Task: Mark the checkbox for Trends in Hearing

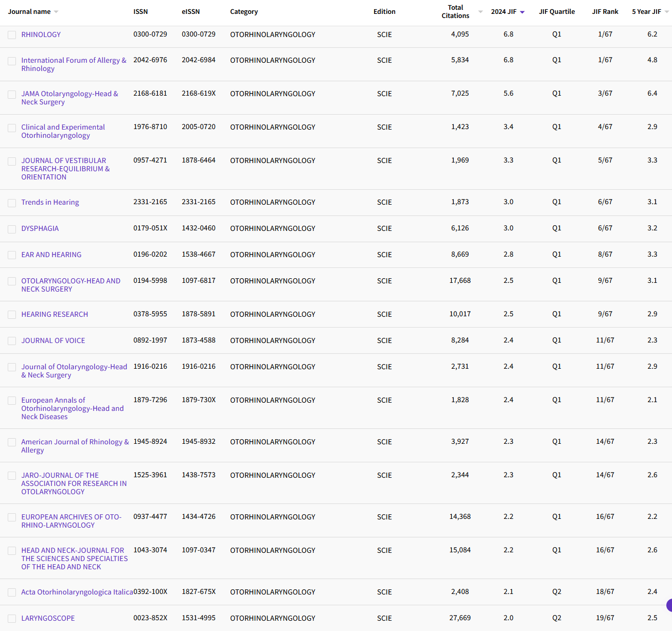Action: click(12, 203)
